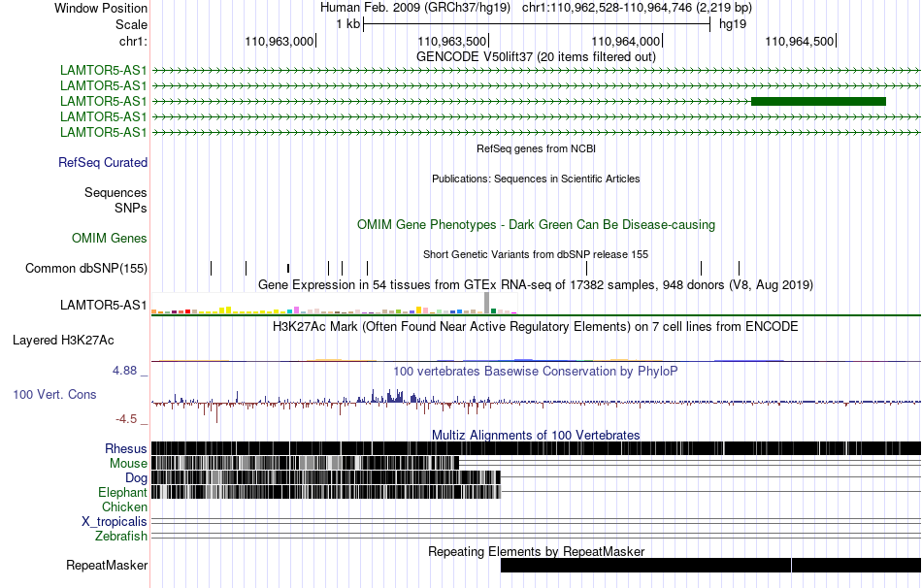This screenshot has height=588, width=922.
Task: Open the RefSeq Curated track label
Action: click(103, 162)
